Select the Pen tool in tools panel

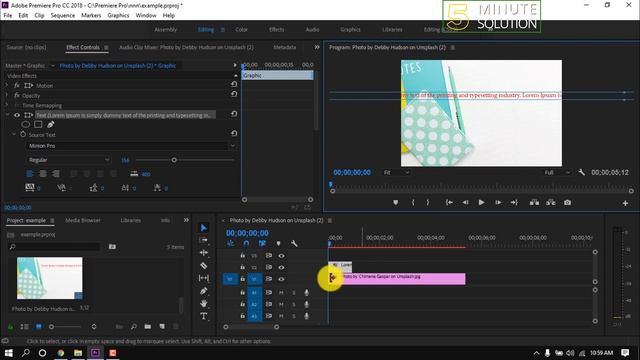(x=204, y=291)
